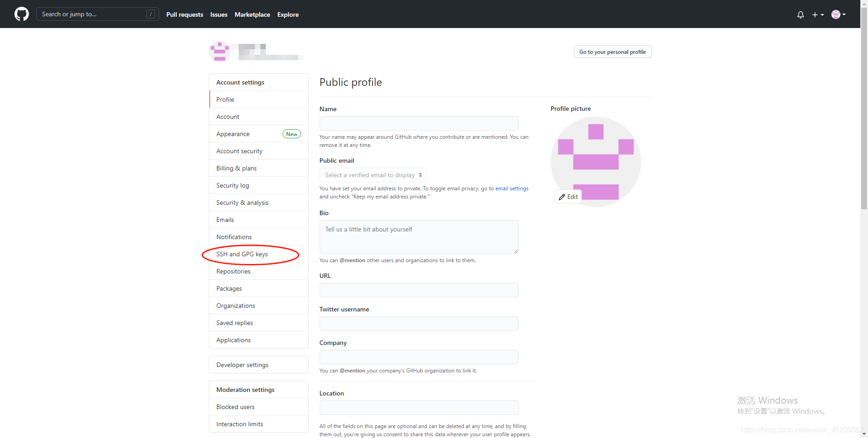Select Profile in settings sidebar

click(x=259, y=99)
